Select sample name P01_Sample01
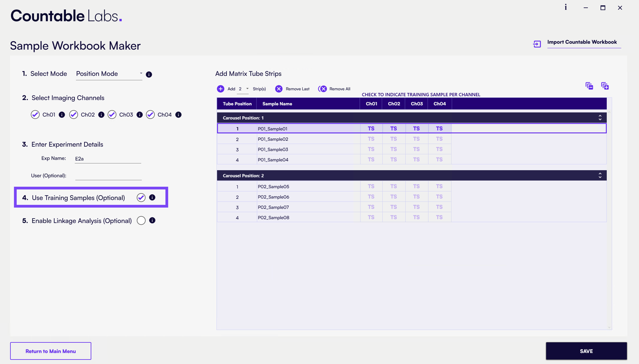 pyautogui.click(x=272, y=129)
